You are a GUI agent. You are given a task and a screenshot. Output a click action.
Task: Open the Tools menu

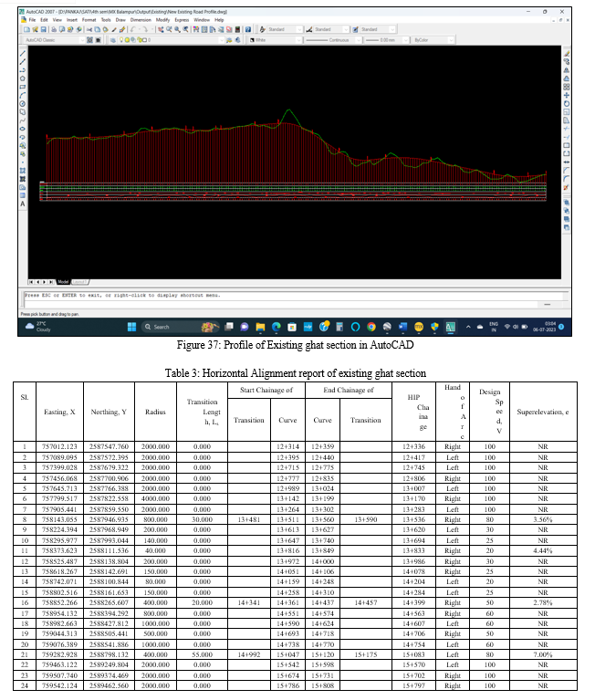pyautogui.click(x=106, y=20)
